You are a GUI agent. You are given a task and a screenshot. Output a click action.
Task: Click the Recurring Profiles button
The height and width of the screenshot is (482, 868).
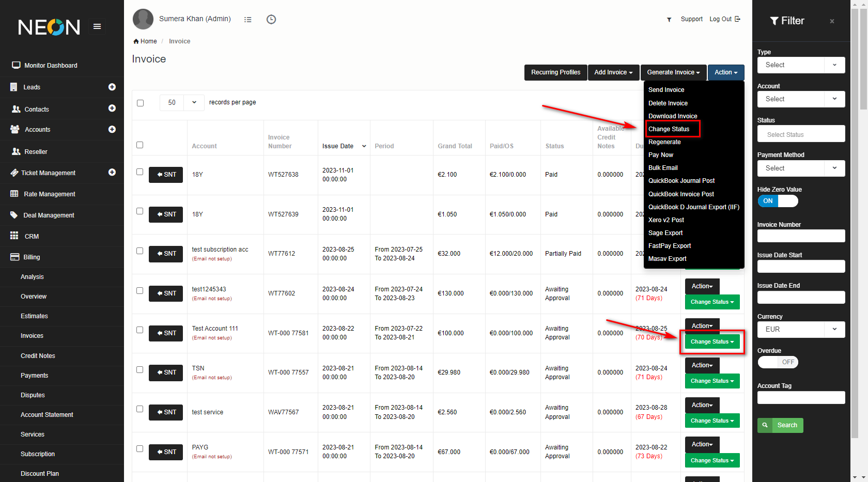tap(555, 72)
